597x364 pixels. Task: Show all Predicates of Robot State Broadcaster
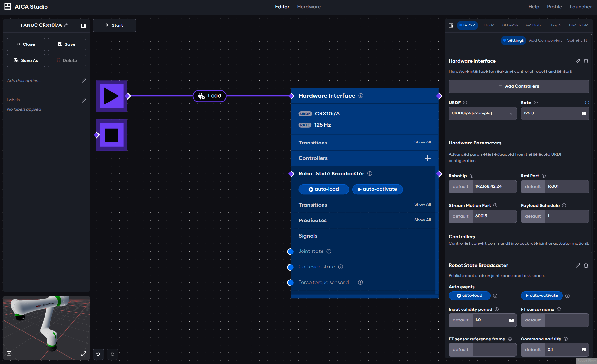(423, 220)
